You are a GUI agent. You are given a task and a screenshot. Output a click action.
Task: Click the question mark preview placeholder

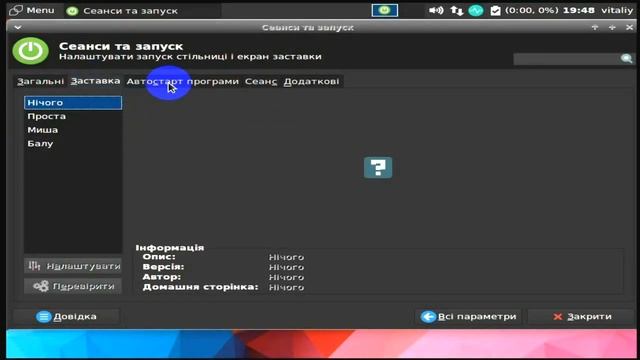tap(378, 167)
